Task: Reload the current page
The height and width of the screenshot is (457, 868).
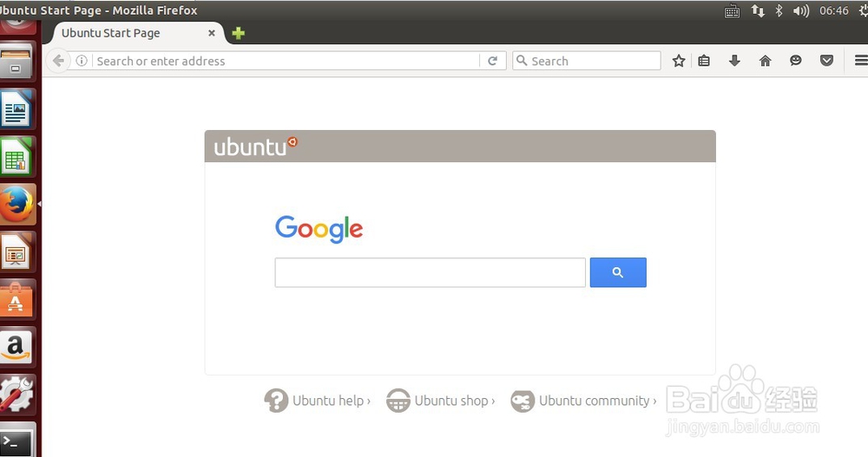Action: coord(493,61)
